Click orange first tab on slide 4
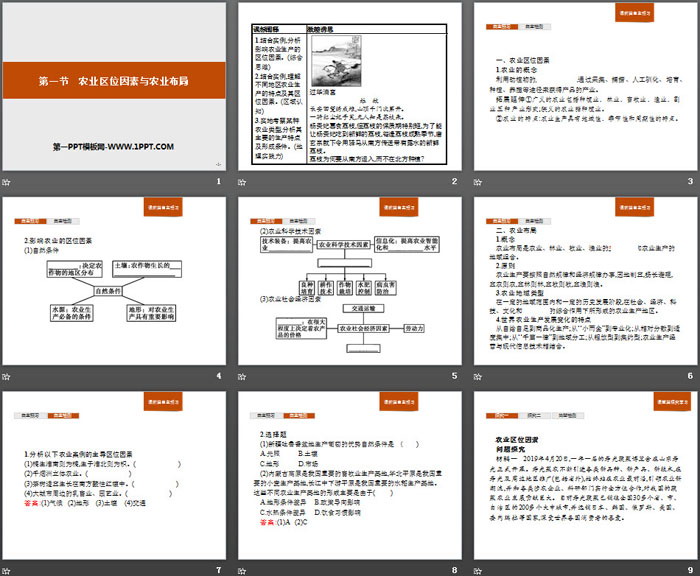The image size is (700, 576). (x=30, y=221)
